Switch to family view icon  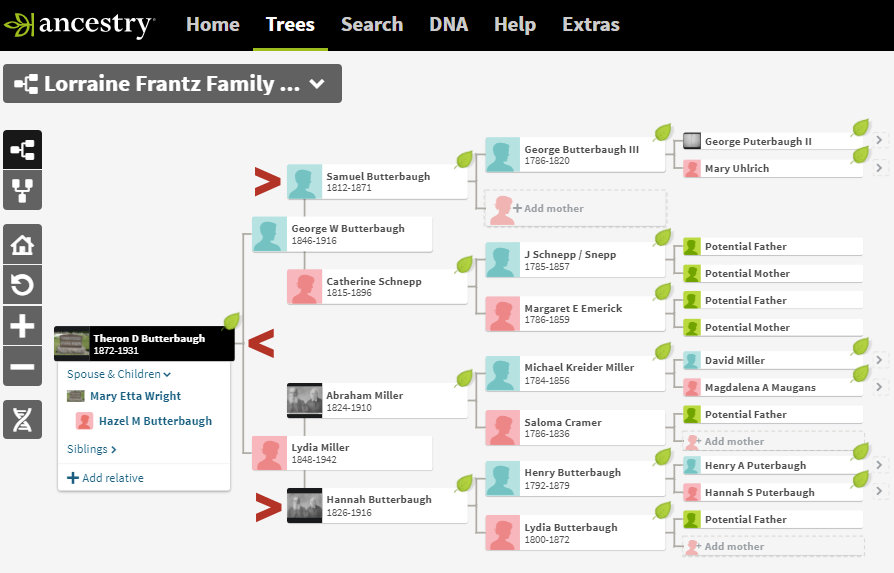(x=22, y=191)
